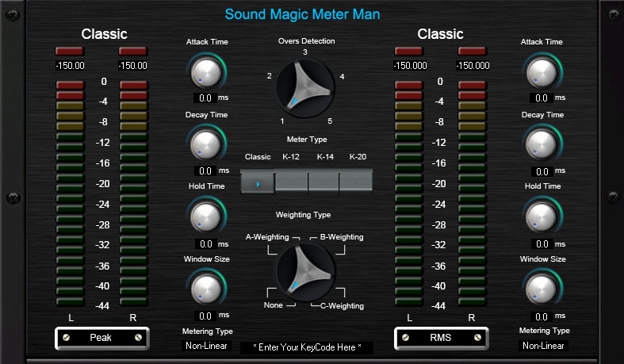Click the Sound Magic Meter Man title
Image resolution: width=624 pixels, height=364 pixels.
pyautogui.click(x=302, y=14)
